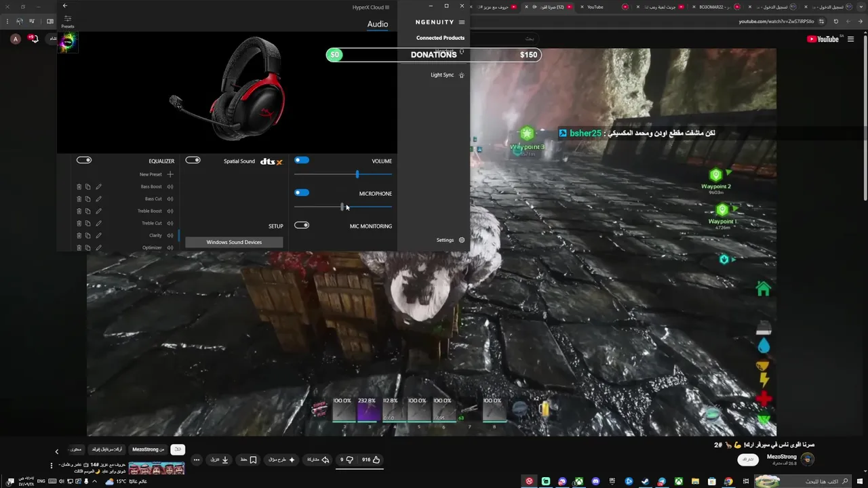Toggle the Microphone switch

(302, 193)
